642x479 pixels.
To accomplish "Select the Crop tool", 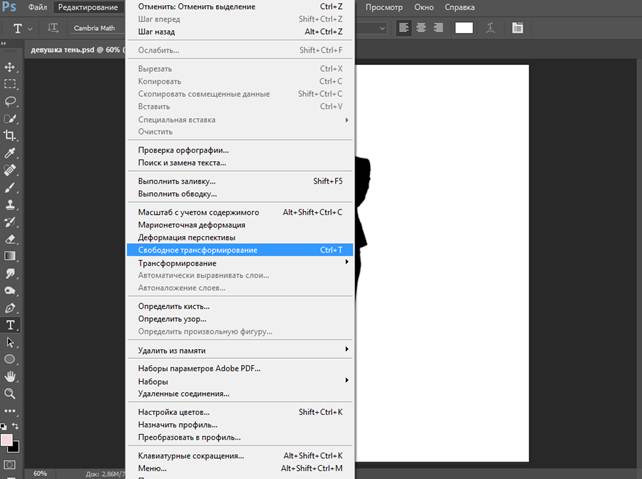I will point(10,135).
